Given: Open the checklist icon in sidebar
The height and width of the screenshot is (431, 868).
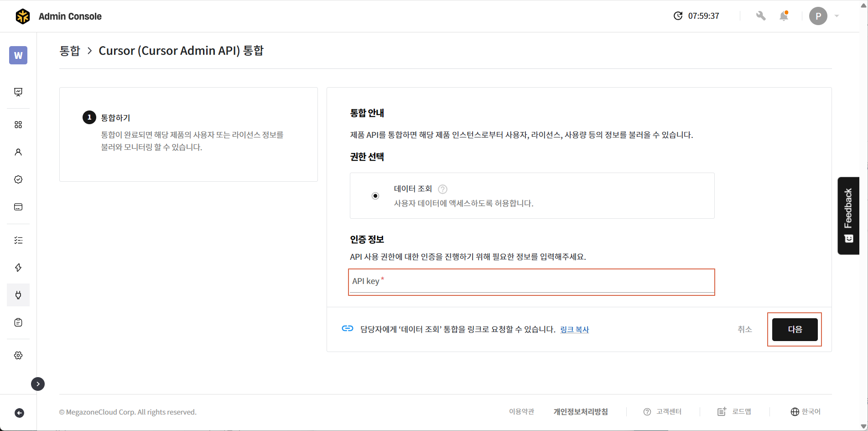Looking at the screenshot, I should click(x=18, y=240).
